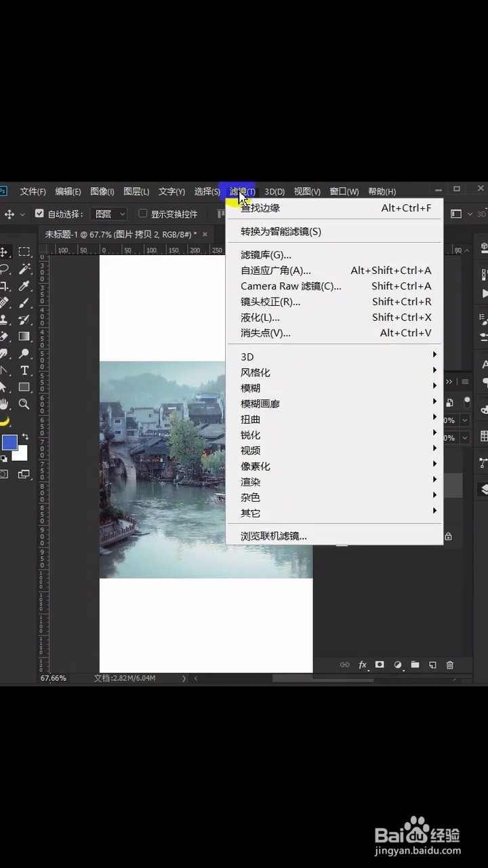Open the 文件(F) menu

[x=33, y=192]
